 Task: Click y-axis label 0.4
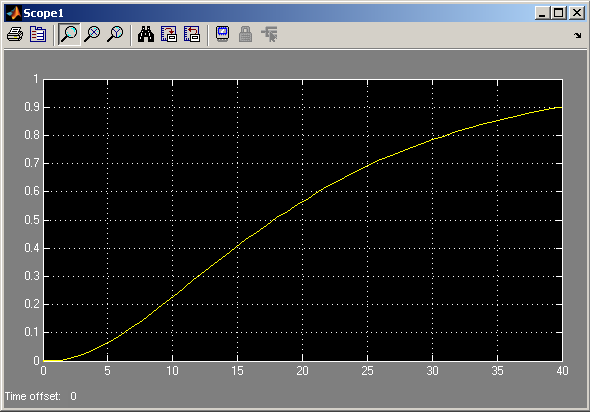coord(32,248)
